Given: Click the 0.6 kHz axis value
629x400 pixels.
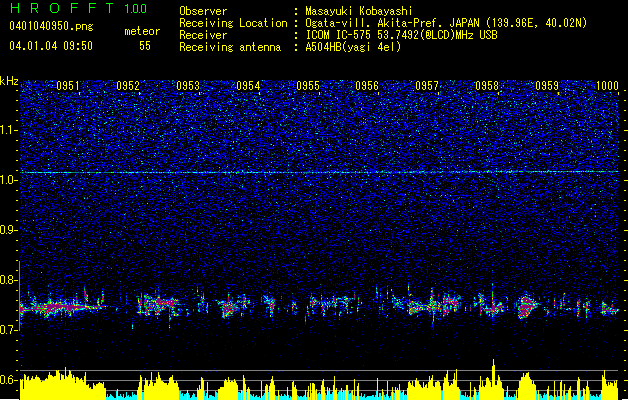Looking at the screenshot, I should point(9,380).
